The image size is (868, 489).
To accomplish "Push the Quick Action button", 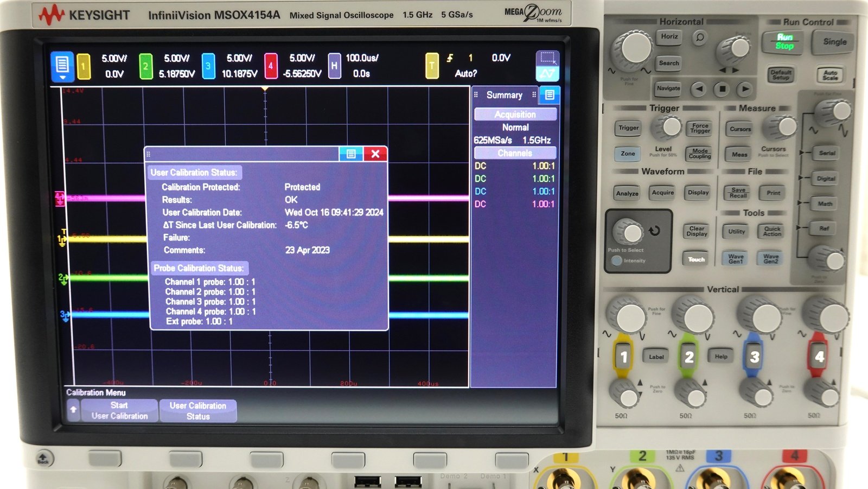I will (771, 231).
